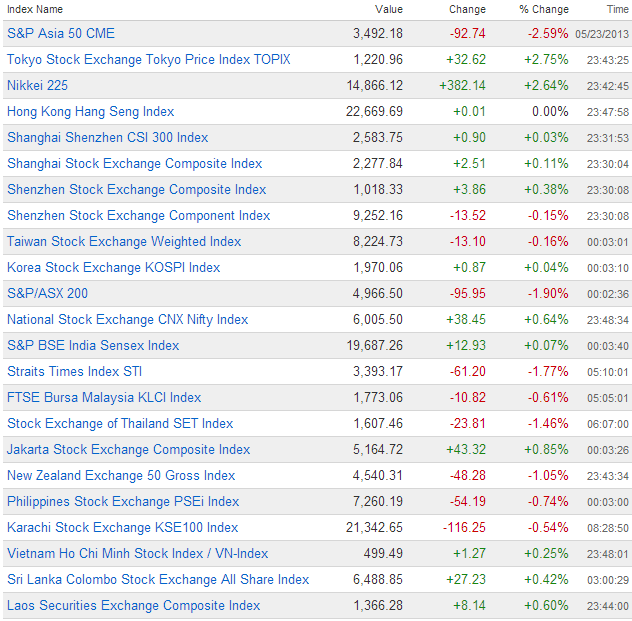Select the date 05/23/2013
The image size is (632, 621).
coord(602,34)
